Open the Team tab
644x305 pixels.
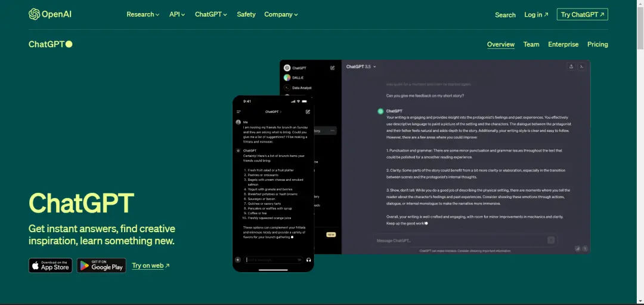[x=531, y=44]
